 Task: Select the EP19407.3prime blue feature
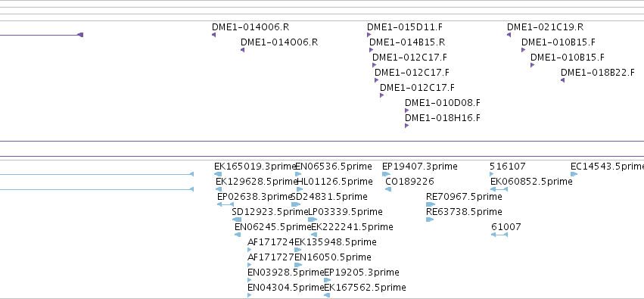(x=386, y=174)
